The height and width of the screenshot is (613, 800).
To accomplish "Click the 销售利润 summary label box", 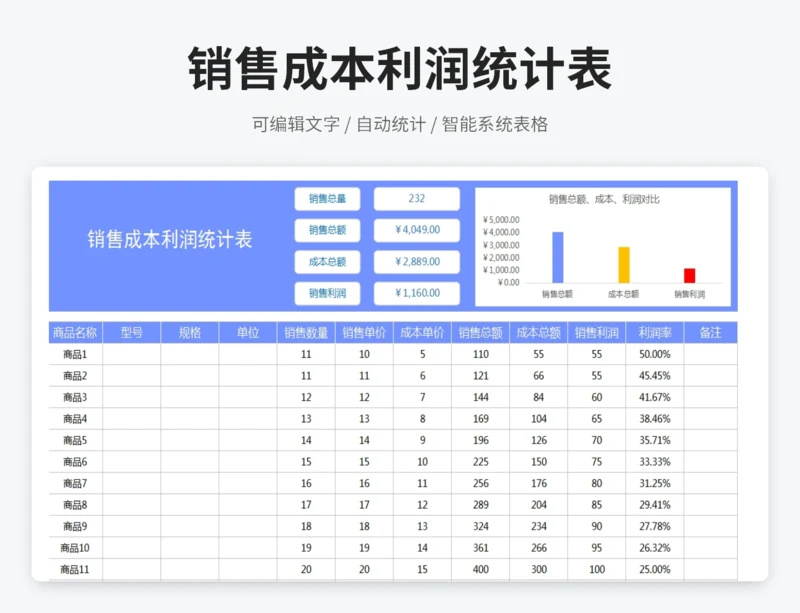I will pyautogui.click(x=327, y=293).
